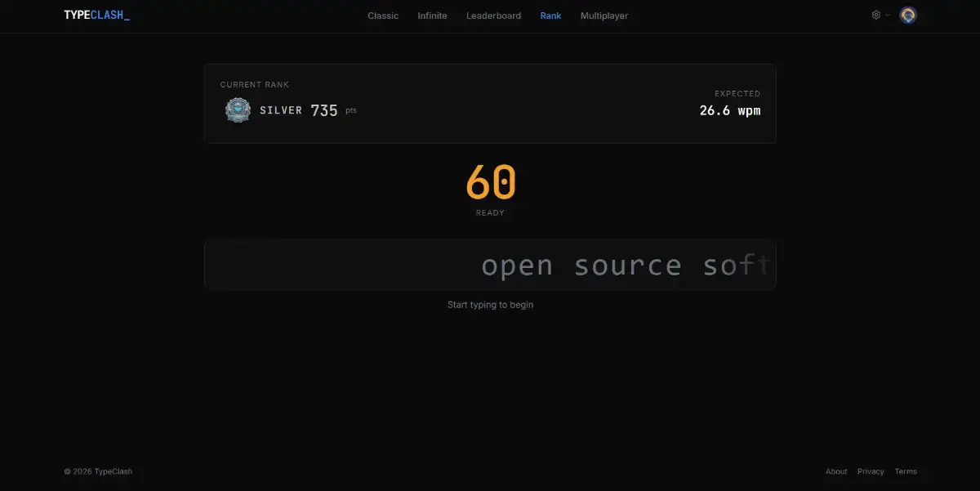Click the CURRENT RANK heading
980x491 pixels.
[255, 85]
